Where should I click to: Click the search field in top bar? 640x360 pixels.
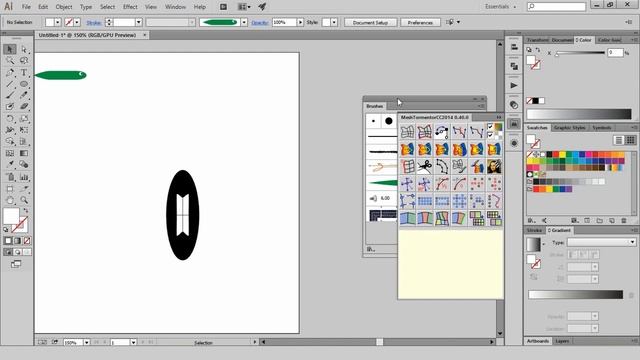[556, 7]
